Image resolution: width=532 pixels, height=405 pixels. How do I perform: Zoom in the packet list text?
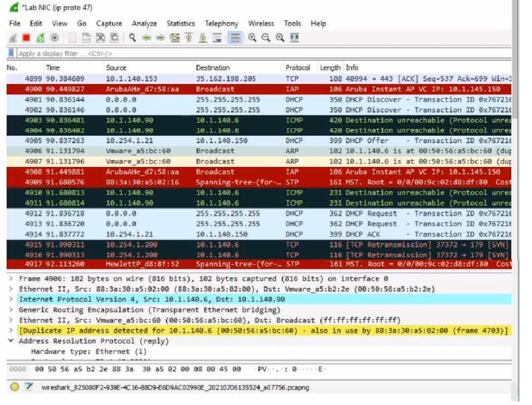pos(252,38)
